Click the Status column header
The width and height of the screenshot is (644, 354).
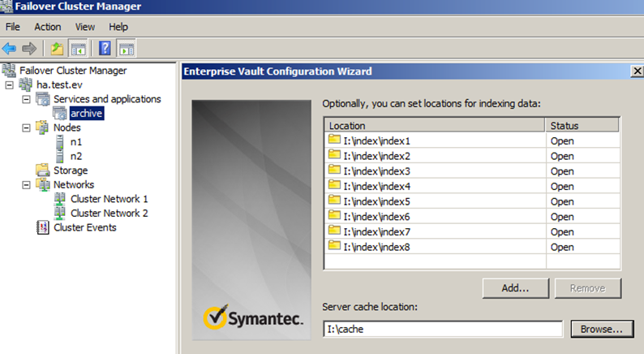(582, 125)
